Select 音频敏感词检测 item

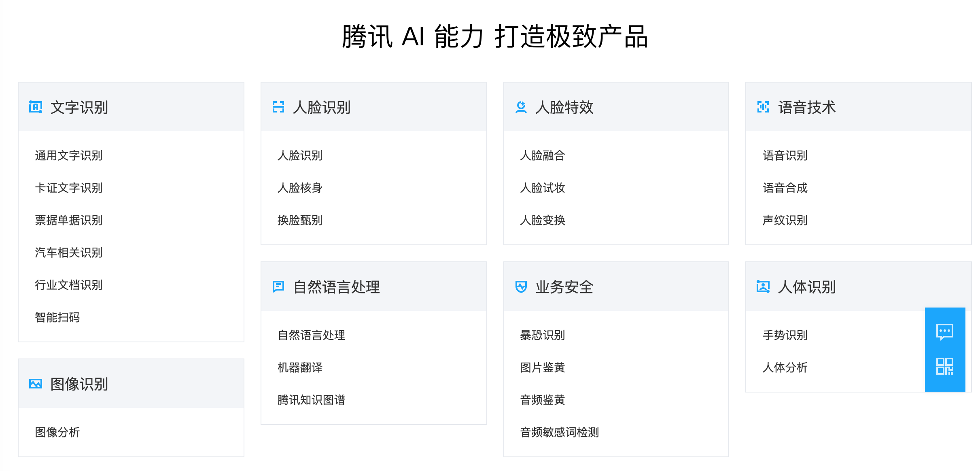click(x=560, y=433)
